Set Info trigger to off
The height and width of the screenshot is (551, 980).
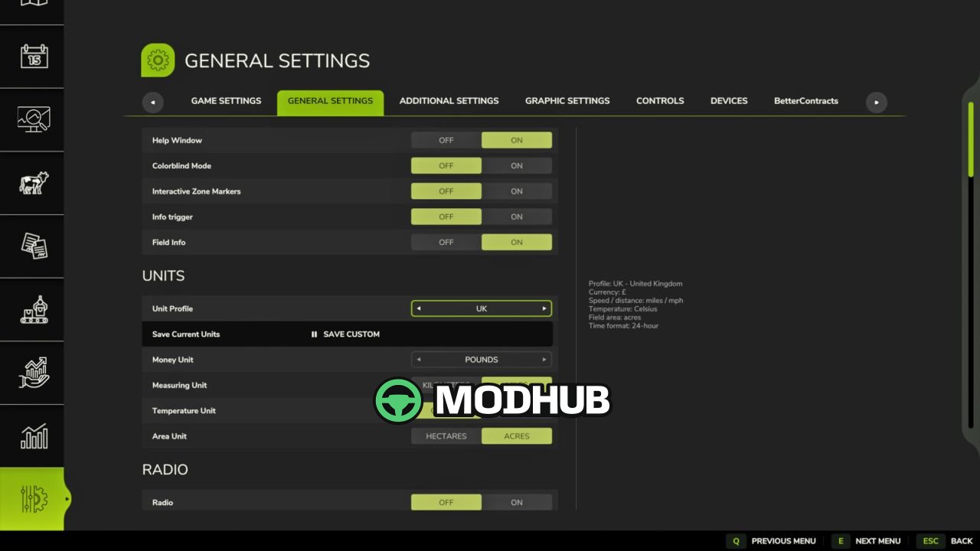446,217
